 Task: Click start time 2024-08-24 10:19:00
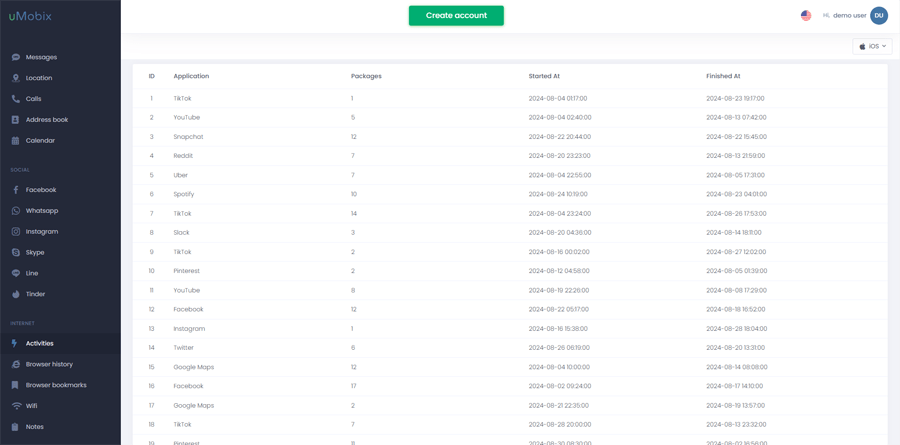558,194
